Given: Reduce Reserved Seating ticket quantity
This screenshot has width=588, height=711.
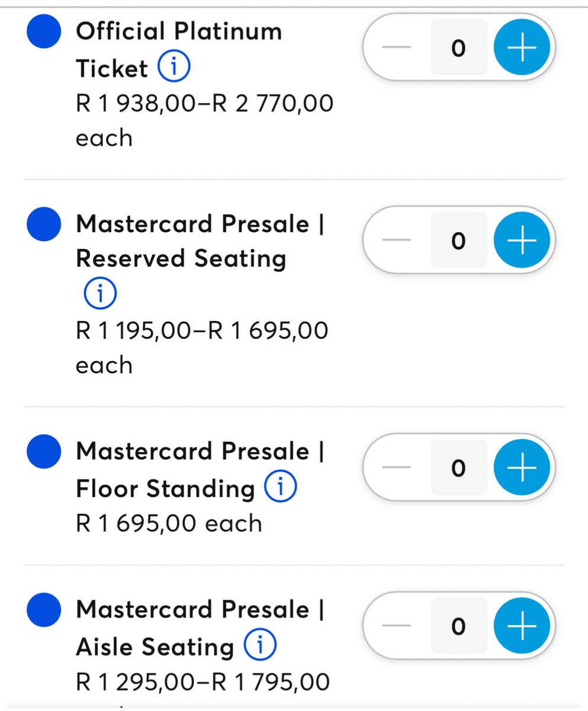Looking at the screenshot, I should pyautogui.click(x=396, y=241).
